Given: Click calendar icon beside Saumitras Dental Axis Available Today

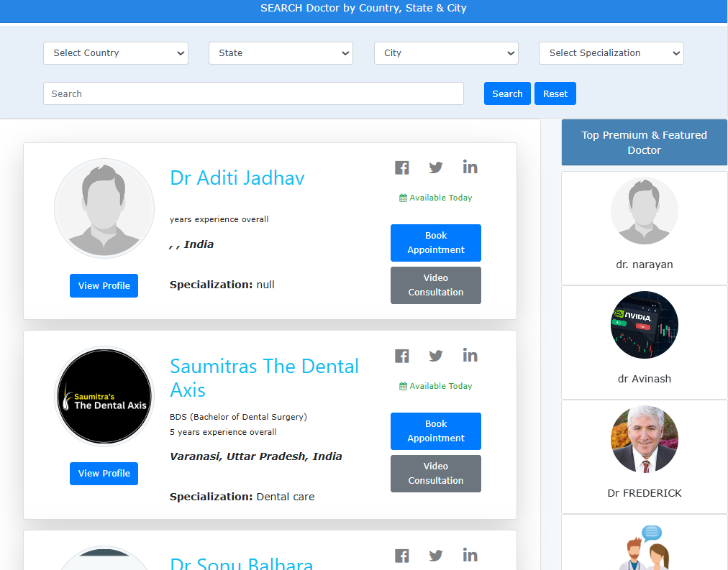Looking at the screenshot, I should pos(403,386).
